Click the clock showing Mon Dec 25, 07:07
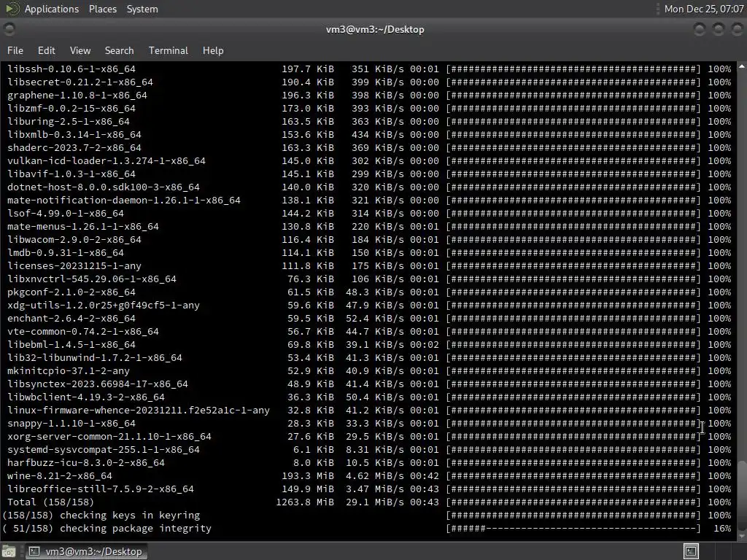The height and width of the screenshot is (560, 747). click(704, 9)
